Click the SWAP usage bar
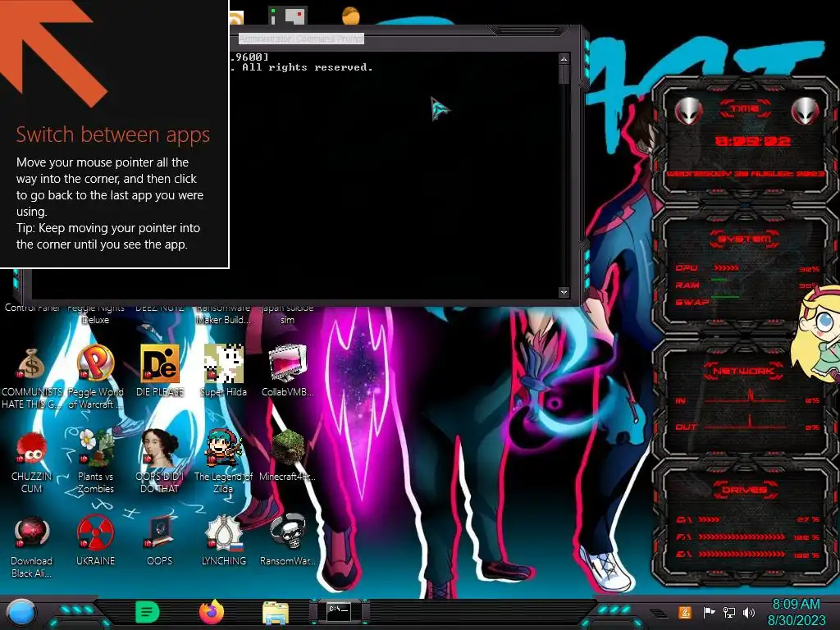The width and height of the screenshot is (840, 630). point(725,297)
